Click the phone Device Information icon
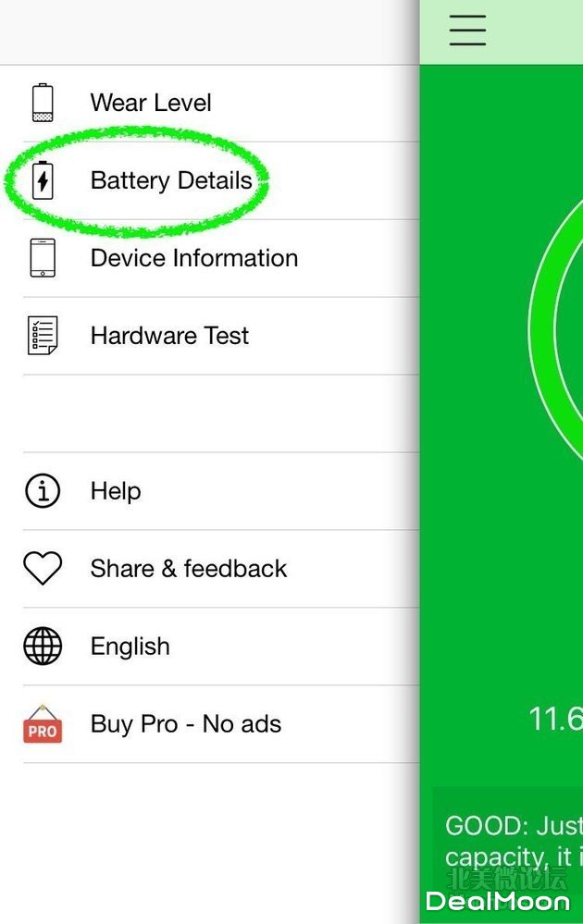The image size is (583, 924). 43,257
